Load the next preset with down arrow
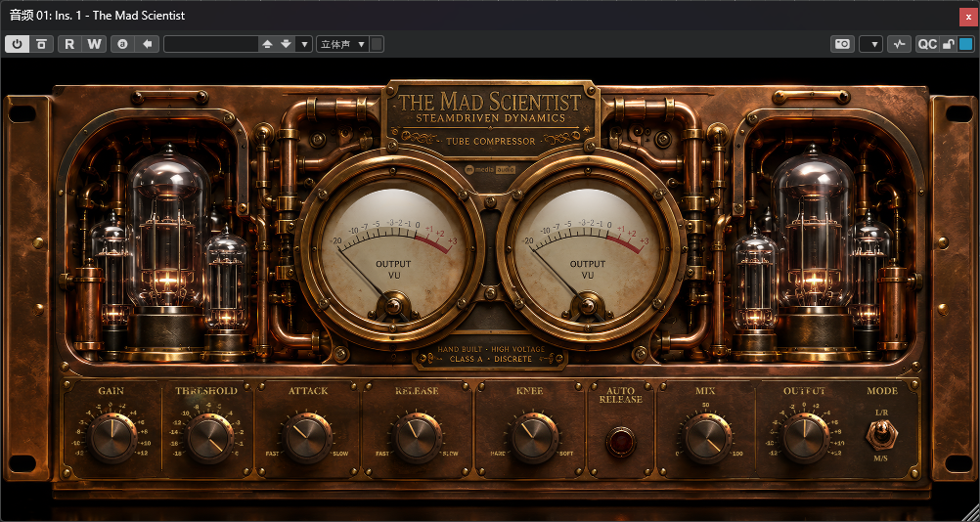Viewport: 980px width, 522px height. [287, 44]
